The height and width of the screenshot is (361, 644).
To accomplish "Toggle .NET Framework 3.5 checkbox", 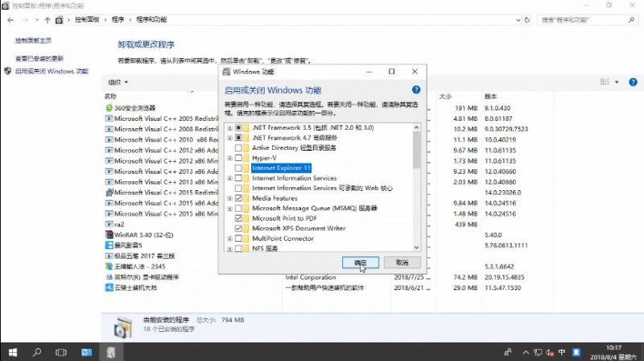I will pos(238,127).
